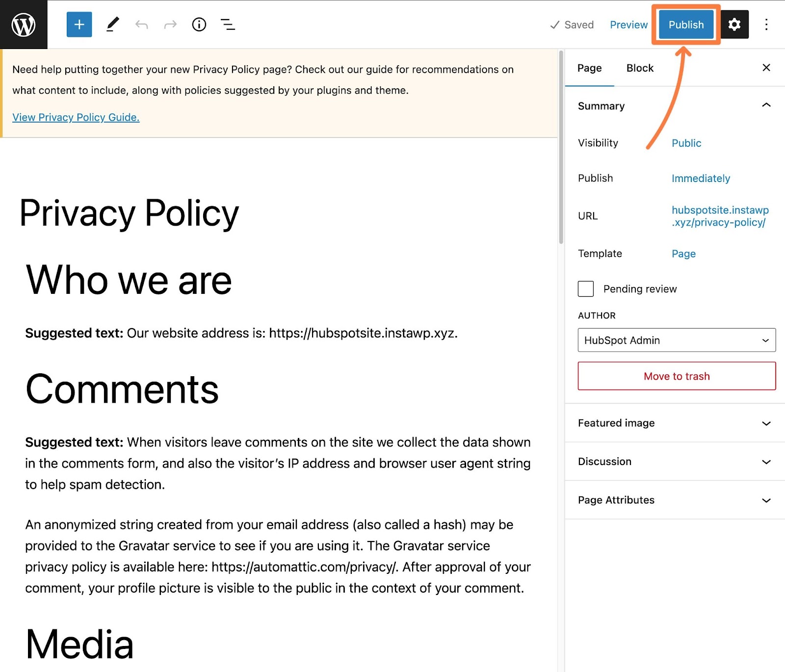Click the Undo arrow

click(x=142, y=25)
